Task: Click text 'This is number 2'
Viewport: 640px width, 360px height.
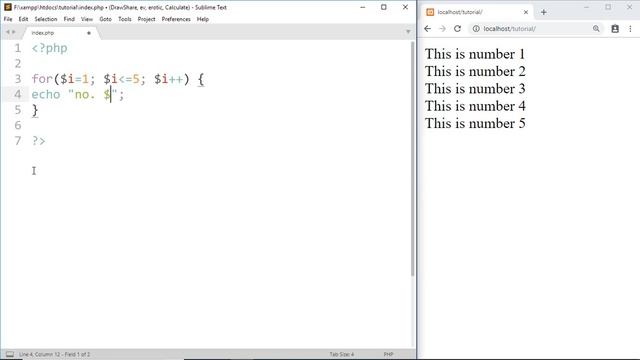Action: coord(475,71)
